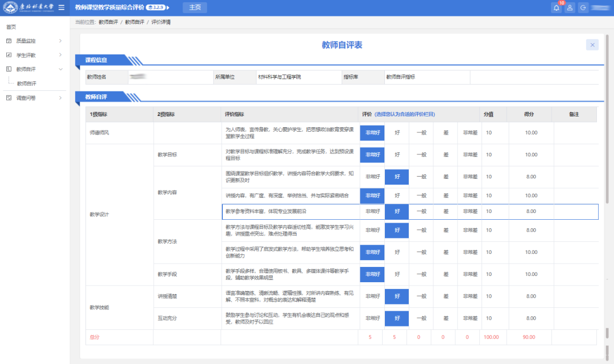This screenshot has width=614, height=364.
Task: Click 教师自评 breadcrumb link after 当前位置
Action: pos(107,22)
